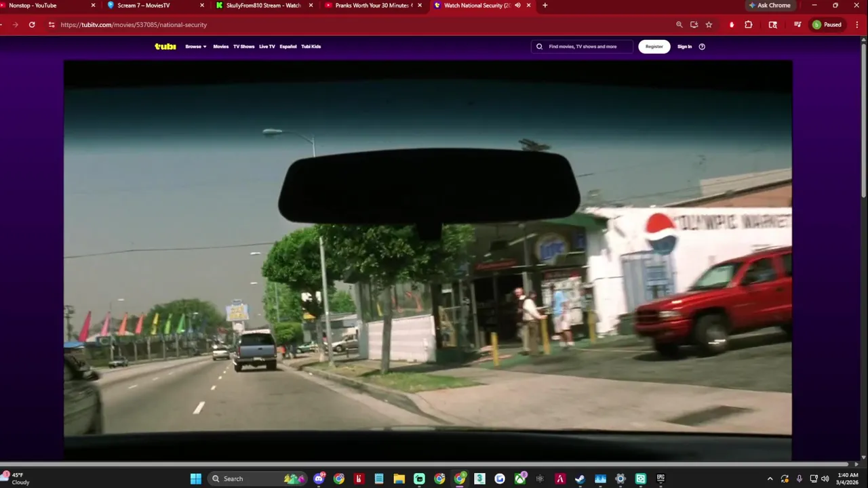Close the Nonstop - YouTube tab
The image size is (868, 488).
pos(94,5)
